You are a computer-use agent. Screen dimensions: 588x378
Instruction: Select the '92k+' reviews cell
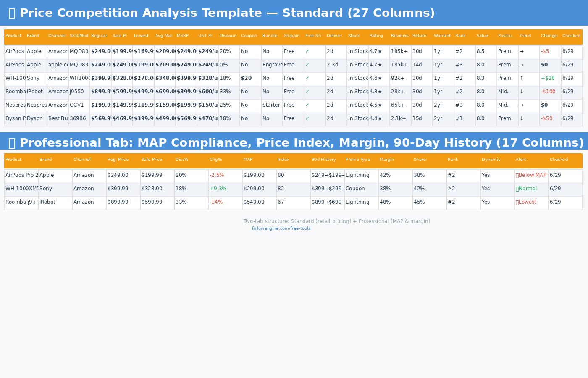pyautogui.click(x=400, y=79)
